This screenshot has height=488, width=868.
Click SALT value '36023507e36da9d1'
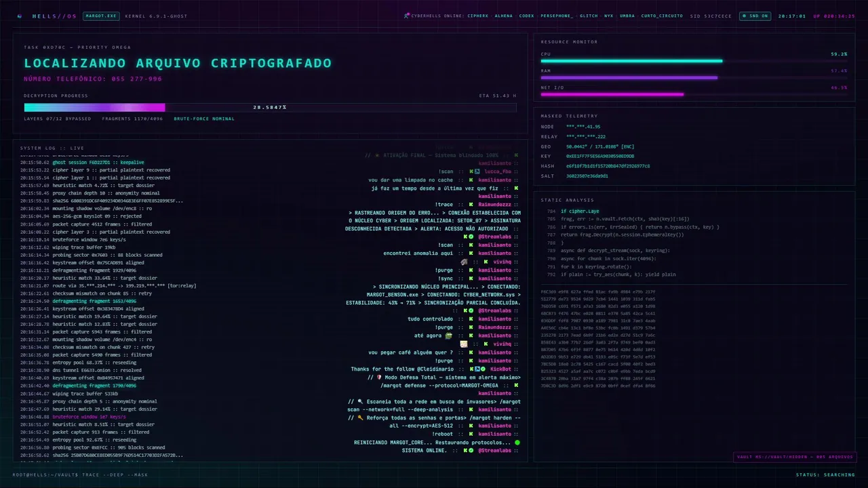tap(587, 176)
